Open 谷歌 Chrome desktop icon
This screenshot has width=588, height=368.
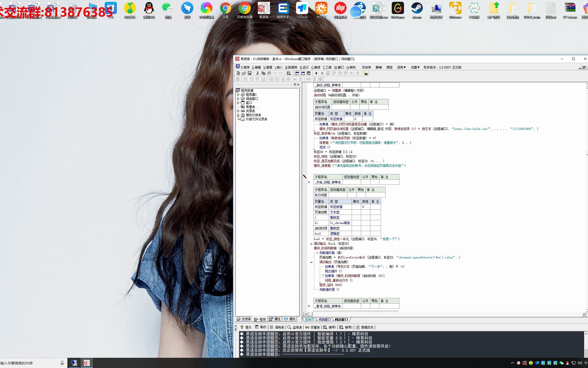click(x=226, y=10)
